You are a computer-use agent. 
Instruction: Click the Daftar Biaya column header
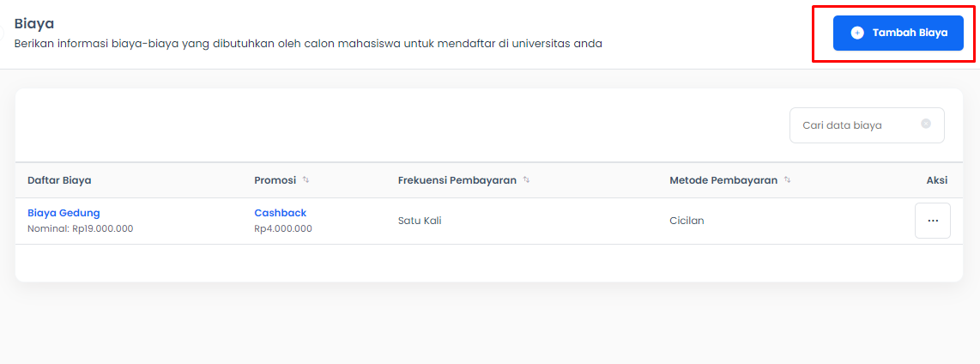(x=59, y=180)
